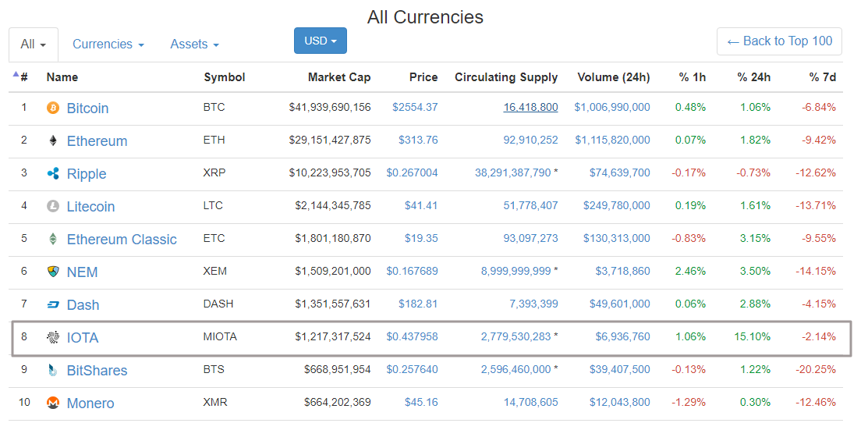
Task: Click the NEM logo icon
Action: pyautogui.click(x=53, y=272)
